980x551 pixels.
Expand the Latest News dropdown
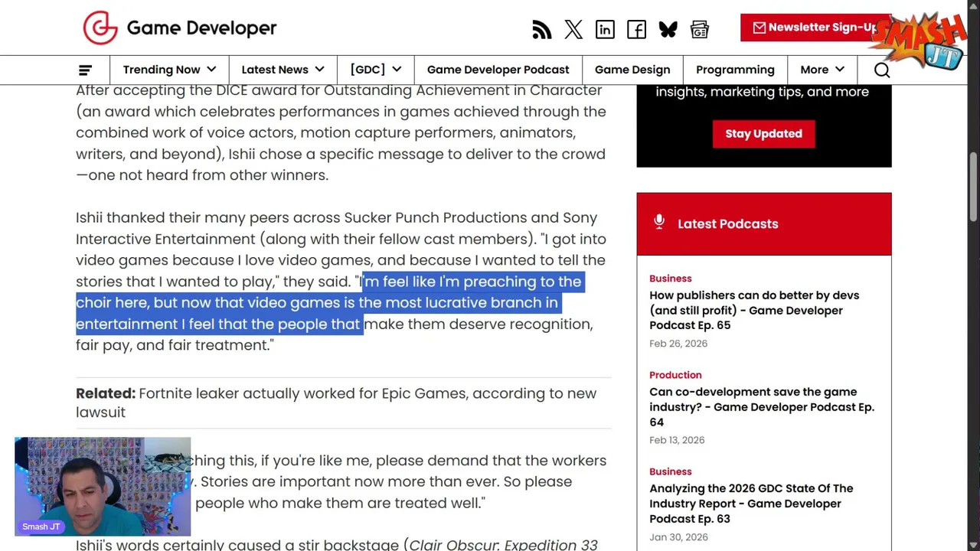(x=283, y=70)
